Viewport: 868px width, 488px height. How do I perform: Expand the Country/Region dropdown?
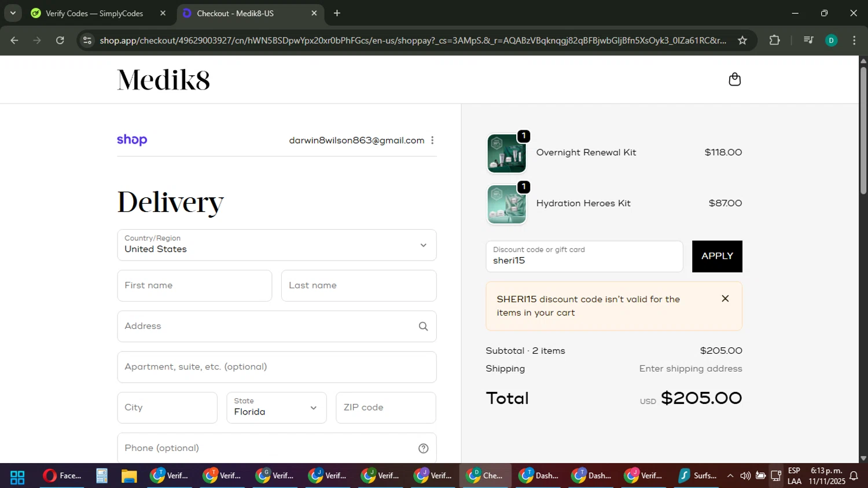point(277,245)
